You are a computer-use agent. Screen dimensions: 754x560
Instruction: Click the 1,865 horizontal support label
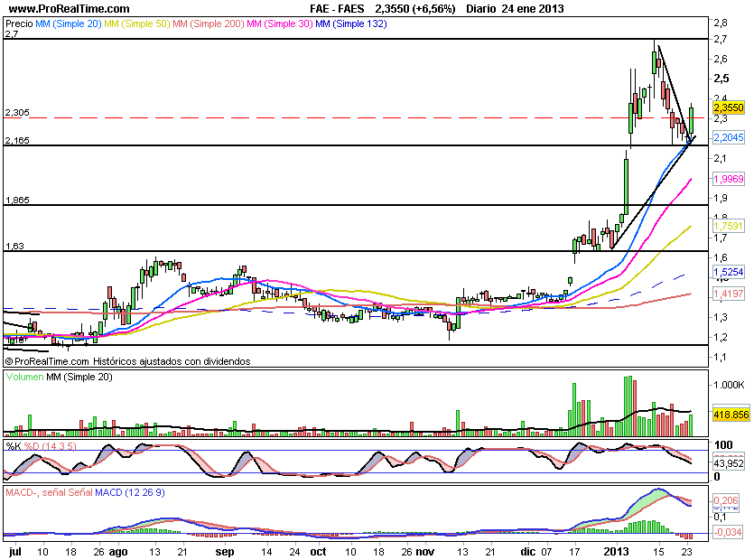tap(16, 200)
